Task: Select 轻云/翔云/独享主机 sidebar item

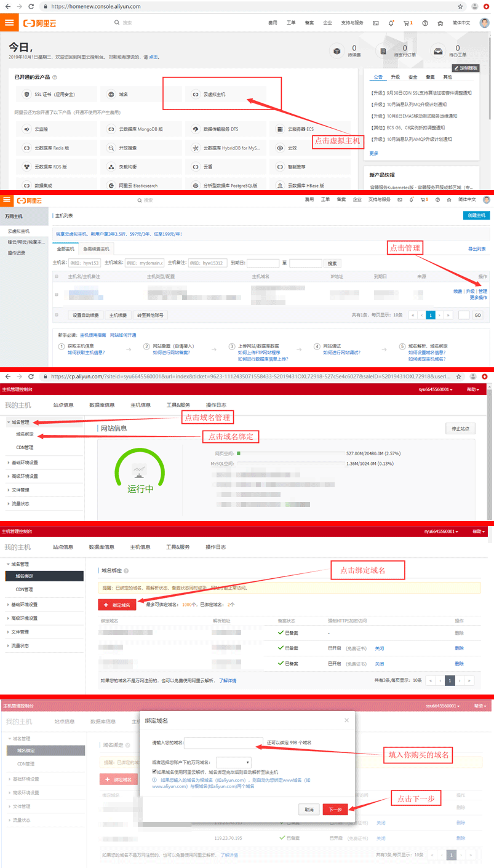Action: (26, 242)
